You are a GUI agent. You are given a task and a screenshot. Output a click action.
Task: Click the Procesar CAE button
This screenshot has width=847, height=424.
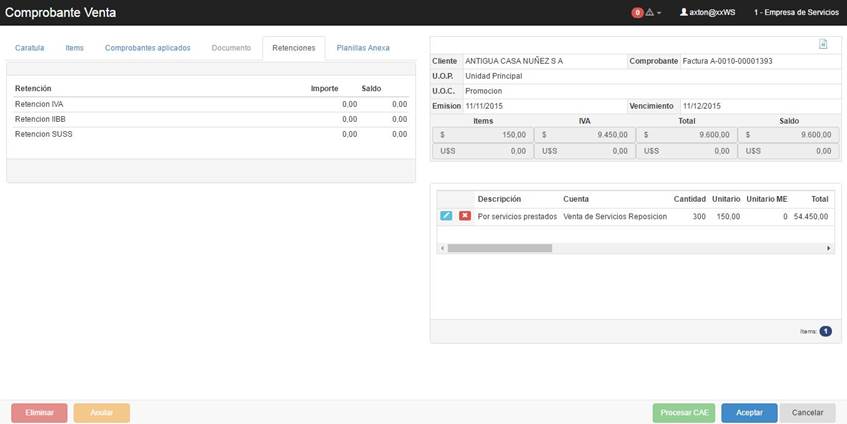point(684,413)
